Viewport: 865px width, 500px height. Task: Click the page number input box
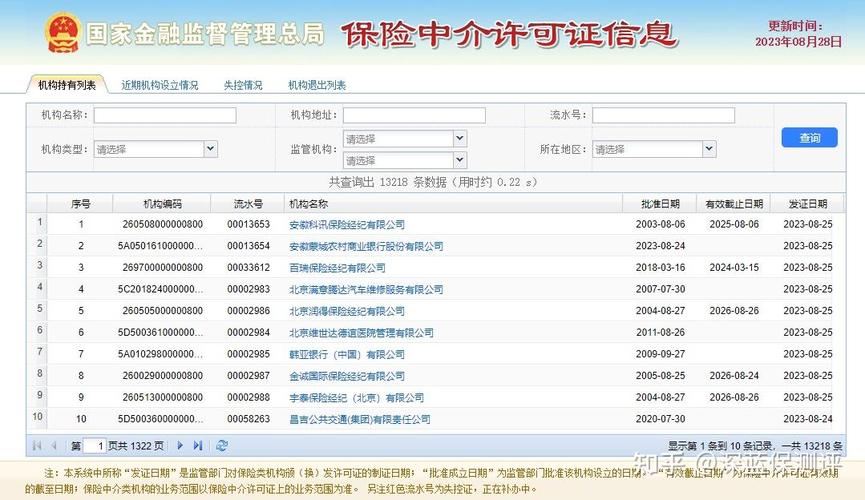pyautogui.click(x=94, y=445)
